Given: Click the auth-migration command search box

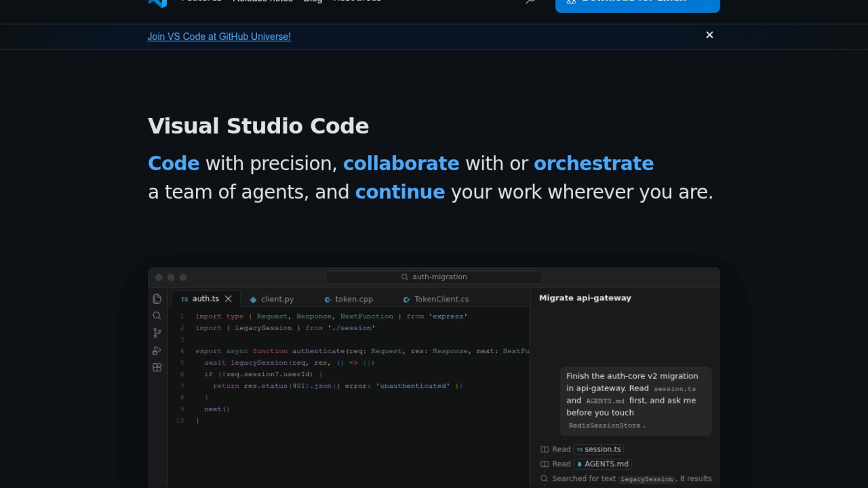Looking at the screenshot, I should [x=434, y=277].
